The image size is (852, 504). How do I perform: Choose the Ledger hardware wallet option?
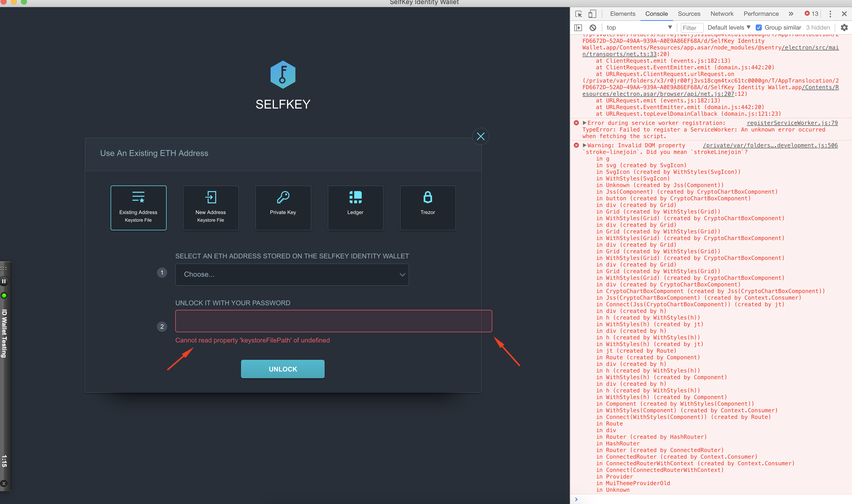click(x=355, y=207)
